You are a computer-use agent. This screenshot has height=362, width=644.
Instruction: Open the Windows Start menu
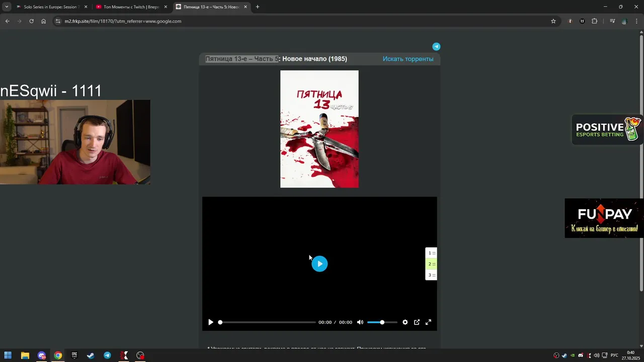pos(8,355)
